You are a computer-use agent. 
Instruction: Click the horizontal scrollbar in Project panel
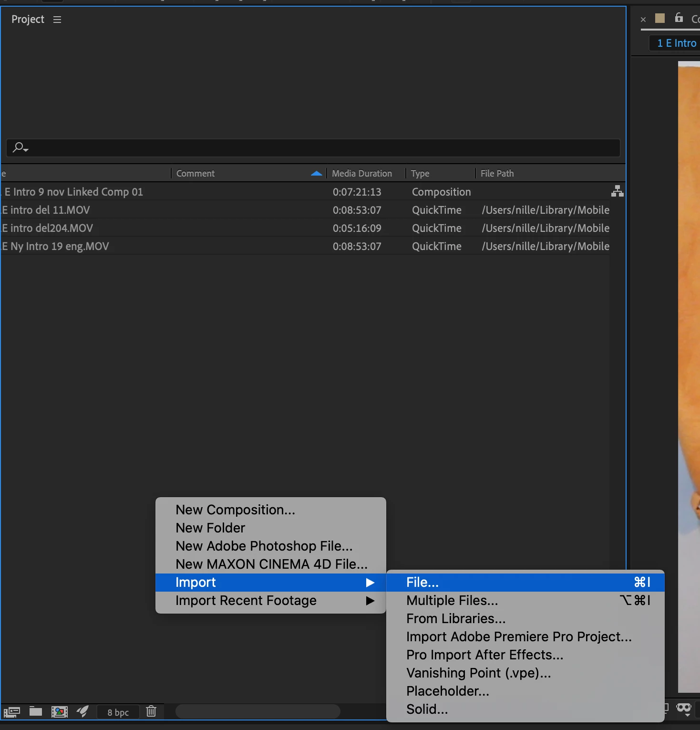[258, 711]
